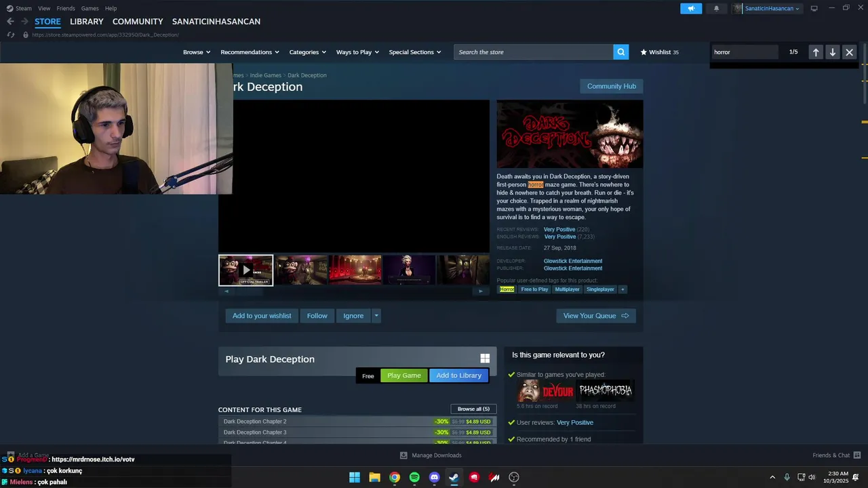Image resolution: width=868 pixels, height=488 pixels.
Task: Click the Steam logo menu
Action: (x=9, y=8)
